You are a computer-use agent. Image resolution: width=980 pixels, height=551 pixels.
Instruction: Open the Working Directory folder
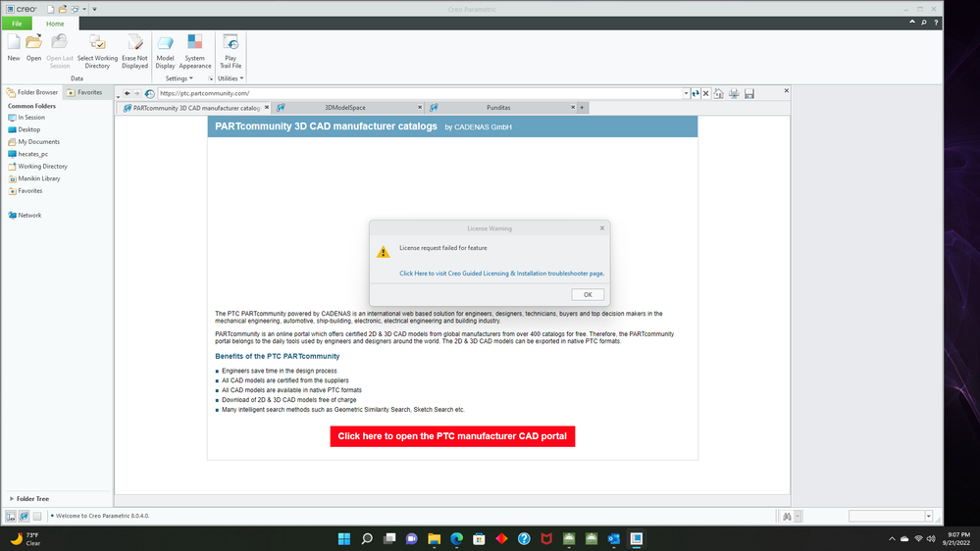(37, 166)
